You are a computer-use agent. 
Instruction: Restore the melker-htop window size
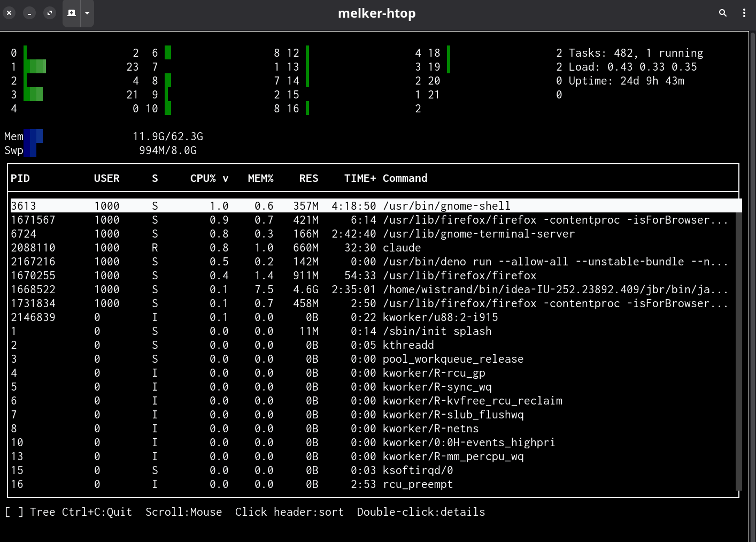click(50, 13)
